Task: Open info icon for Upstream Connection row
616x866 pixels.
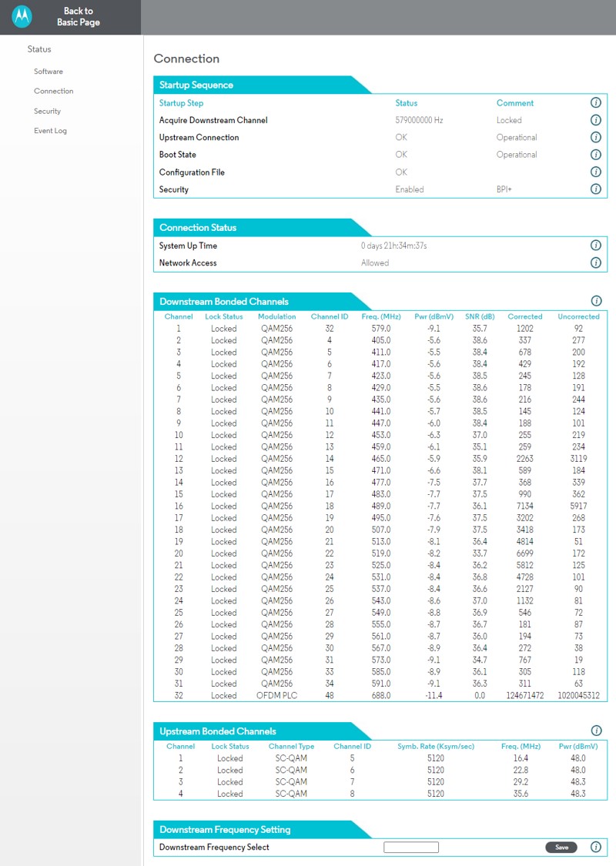Action: pos(595,137)
